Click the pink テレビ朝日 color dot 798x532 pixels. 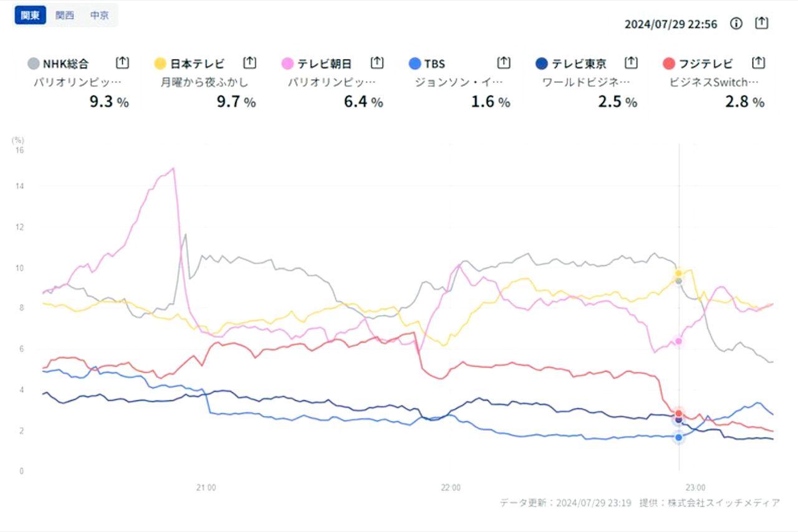(x=289, y=63)
